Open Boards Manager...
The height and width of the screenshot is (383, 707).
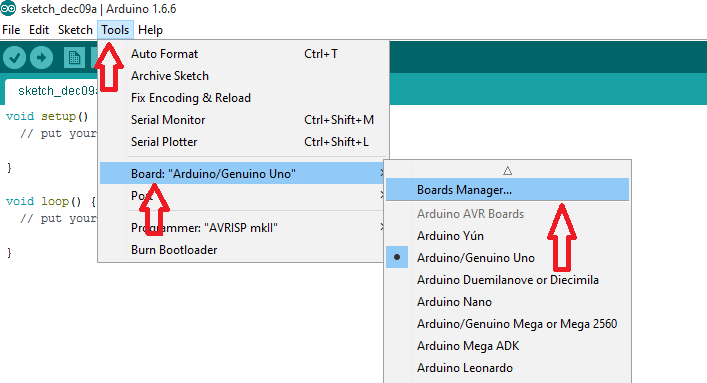507,190
